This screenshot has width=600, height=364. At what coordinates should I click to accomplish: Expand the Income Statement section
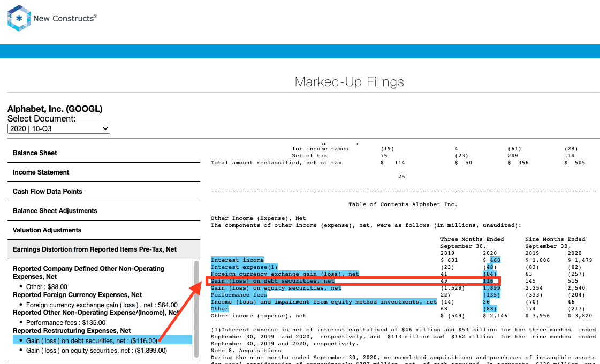click(104, 172)
